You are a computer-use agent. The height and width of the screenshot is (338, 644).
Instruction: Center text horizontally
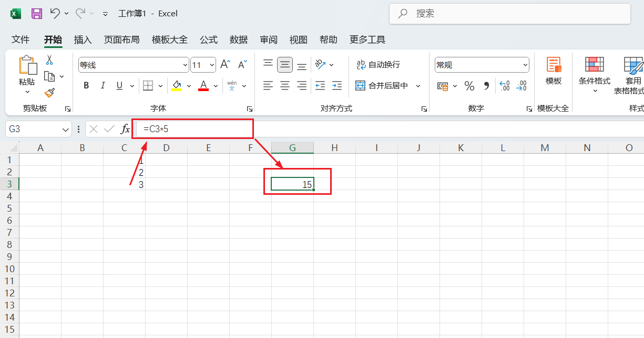(285, 85)
